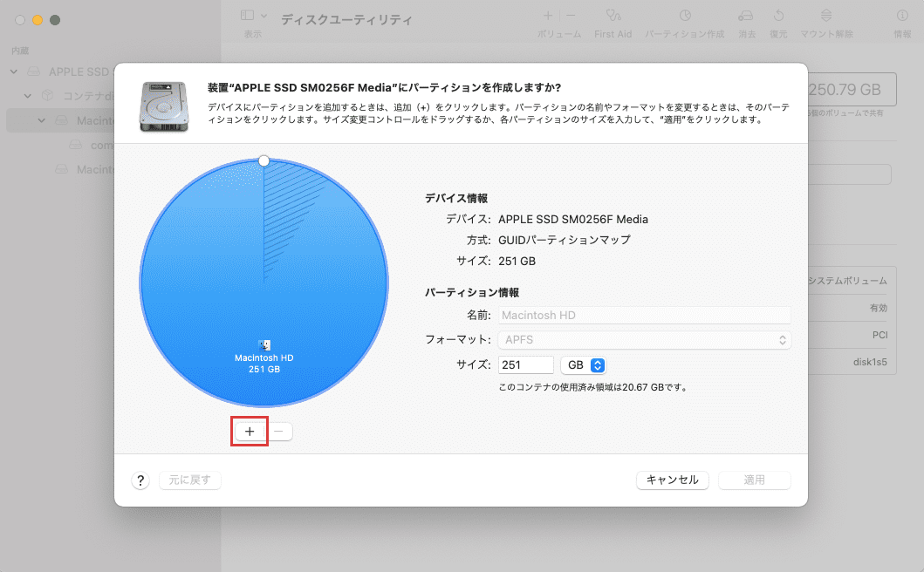Click the device size 251 GB value
924x572 pixels.
coord(517,261)
